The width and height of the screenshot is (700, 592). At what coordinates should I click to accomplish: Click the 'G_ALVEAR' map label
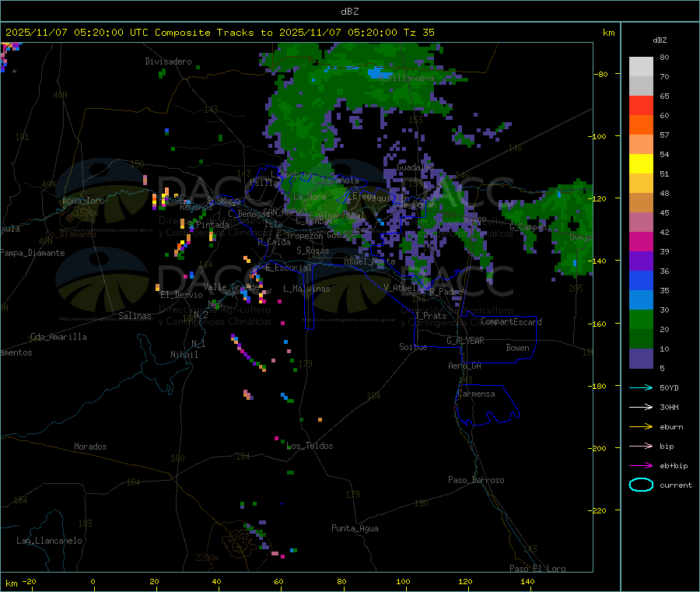[465, 341]
